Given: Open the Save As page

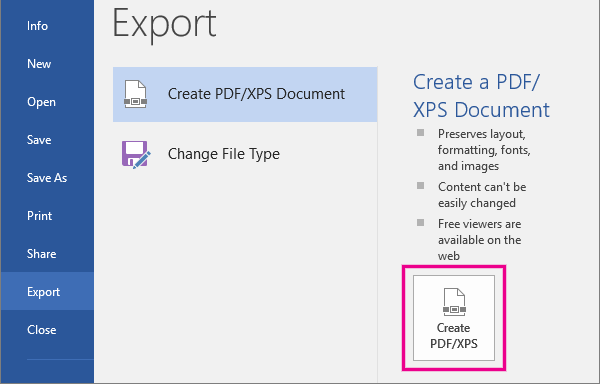Looking at the screenshot, I should pos(47,177).
